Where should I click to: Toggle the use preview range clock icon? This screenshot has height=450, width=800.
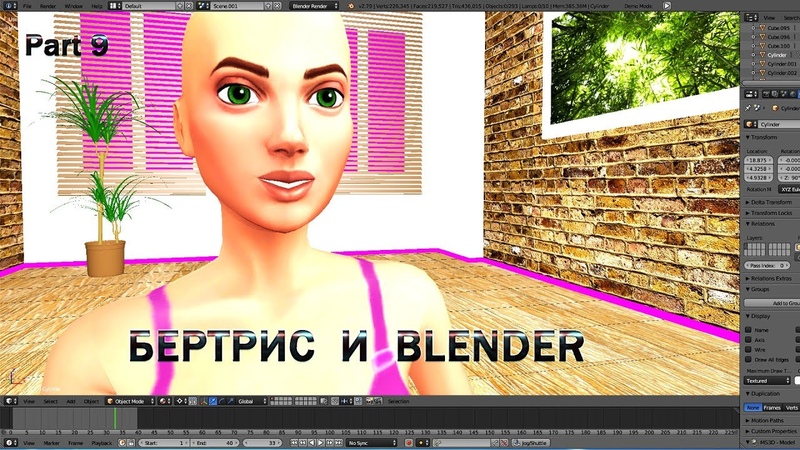point(122,443)
